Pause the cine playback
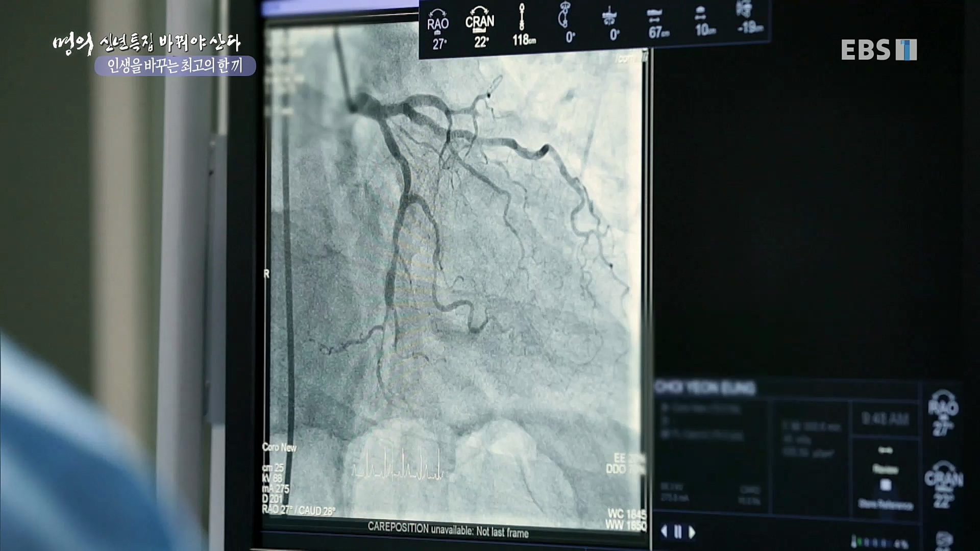 [x=678, y=532]
